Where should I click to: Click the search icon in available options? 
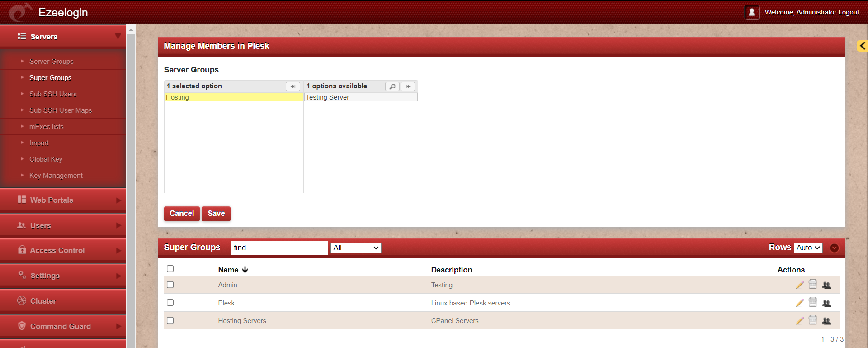pos(392,86)
